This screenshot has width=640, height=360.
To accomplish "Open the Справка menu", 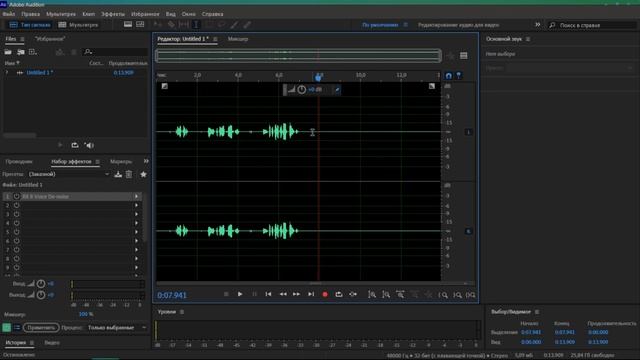I will pos(213,14).
